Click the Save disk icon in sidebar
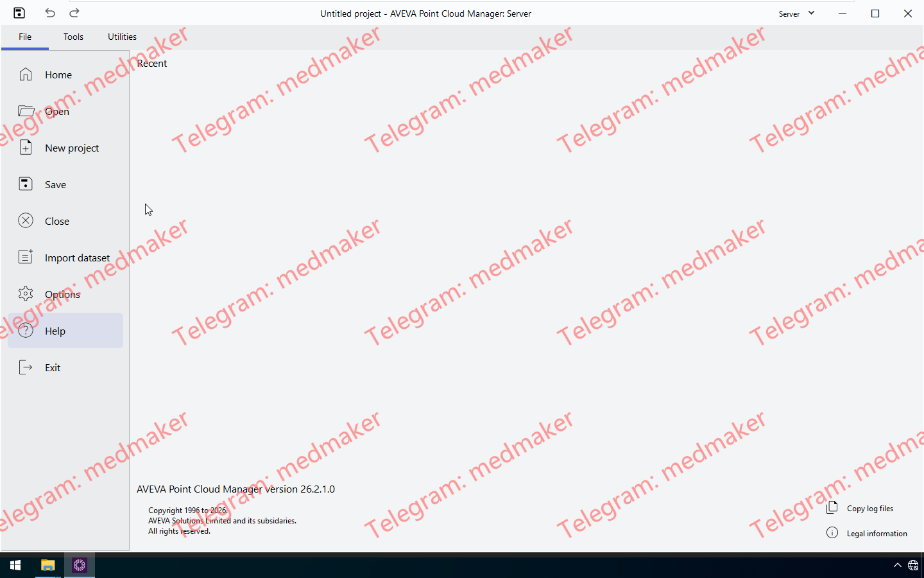 coord(26,184)
